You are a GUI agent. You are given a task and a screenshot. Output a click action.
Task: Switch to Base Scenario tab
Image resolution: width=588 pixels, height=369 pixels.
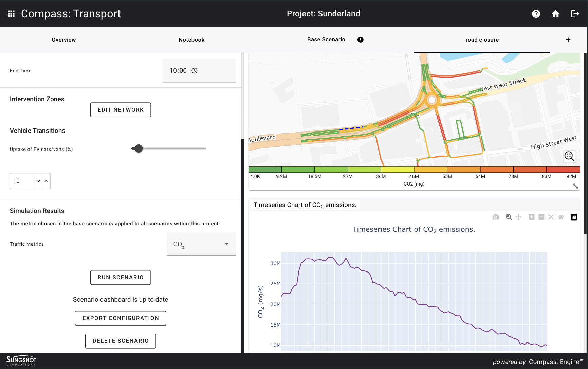click(326, 40)
